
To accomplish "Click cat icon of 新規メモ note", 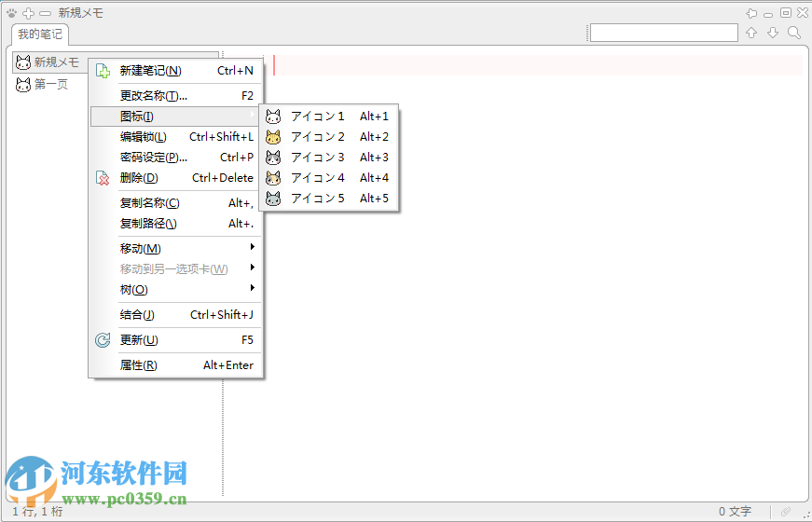I will pyautogui.click(x=23, y=62).
